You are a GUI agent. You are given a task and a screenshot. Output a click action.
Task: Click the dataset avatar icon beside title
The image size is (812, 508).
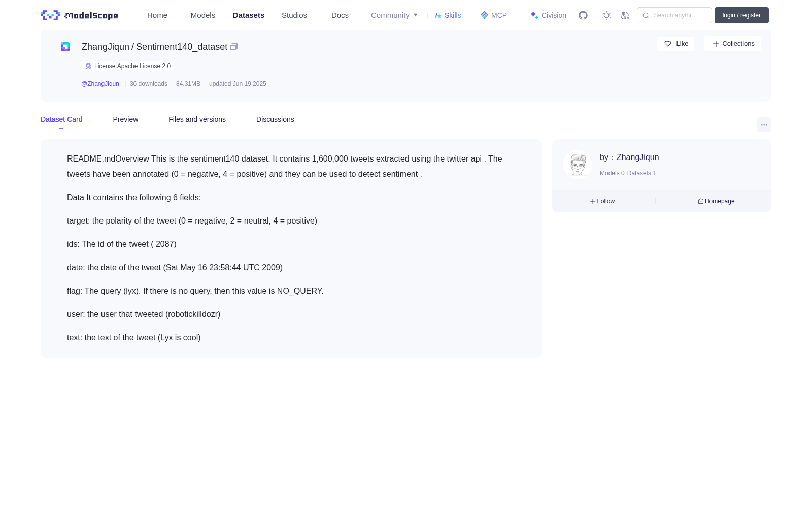point(65,47)
